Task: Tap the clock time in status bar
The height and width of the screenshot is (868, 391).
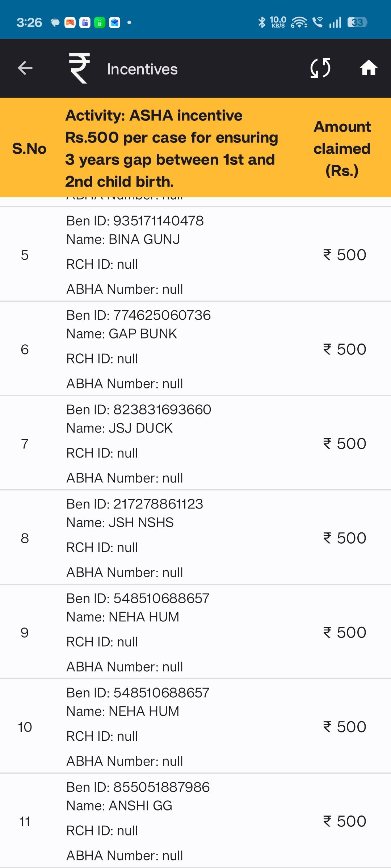Action: click(x=29, y=22)
